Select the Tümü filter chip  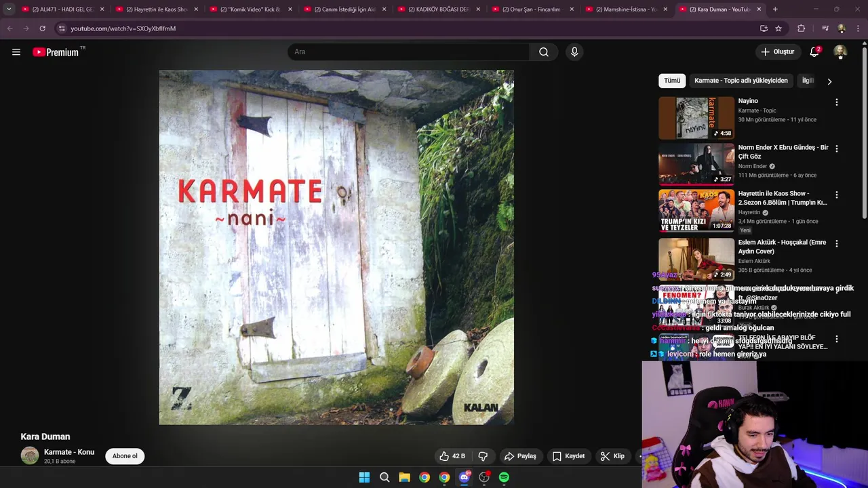pyautogui.click(x=672, y=81)
